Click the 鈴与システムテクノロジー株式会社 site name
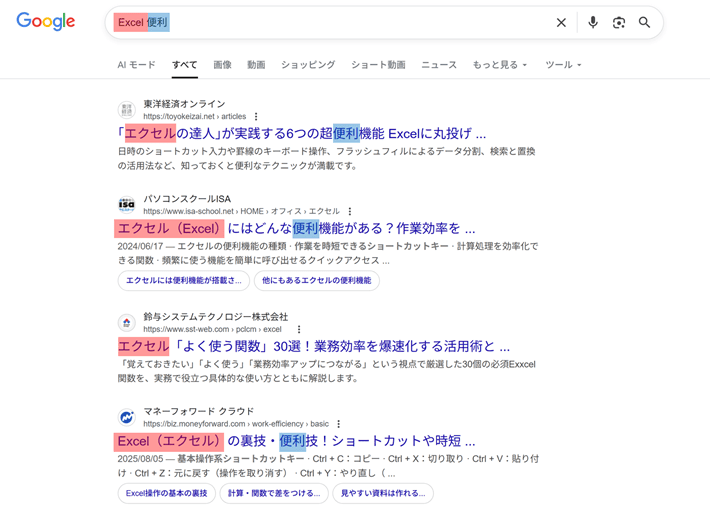Viewport: 710px width, 513px height. coord(216,317)
